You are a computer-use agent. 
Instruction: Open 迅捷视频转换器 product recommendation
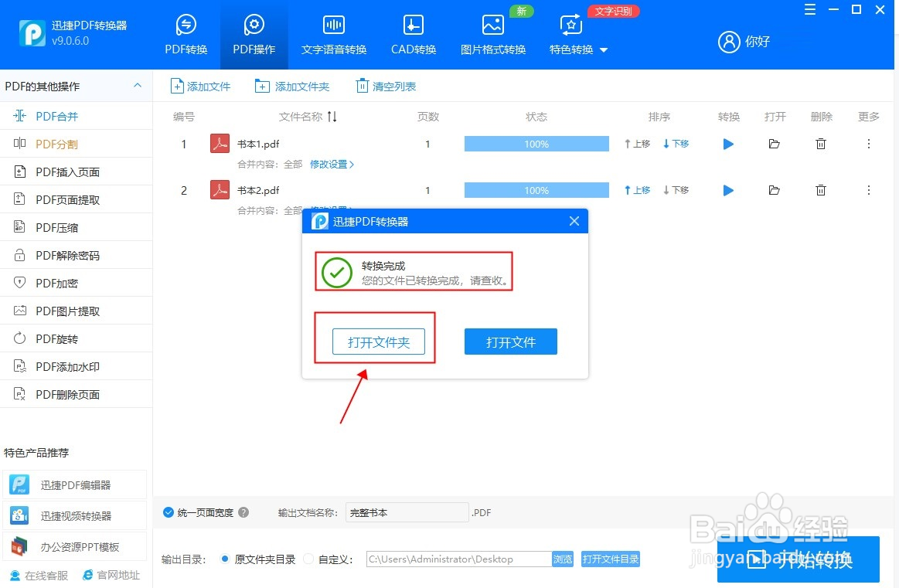[x=74, y=516]
